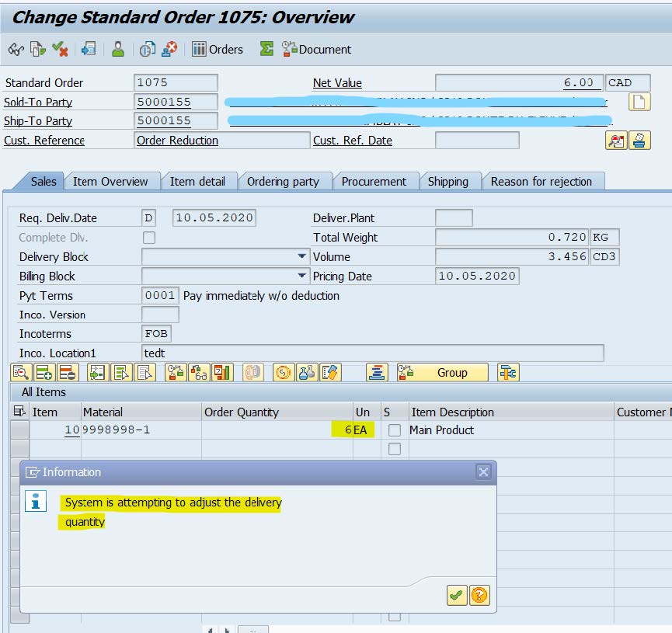Click the Inco. Location1 field containing tedt
Screen dimensions: 672x633
pos(371,353)
